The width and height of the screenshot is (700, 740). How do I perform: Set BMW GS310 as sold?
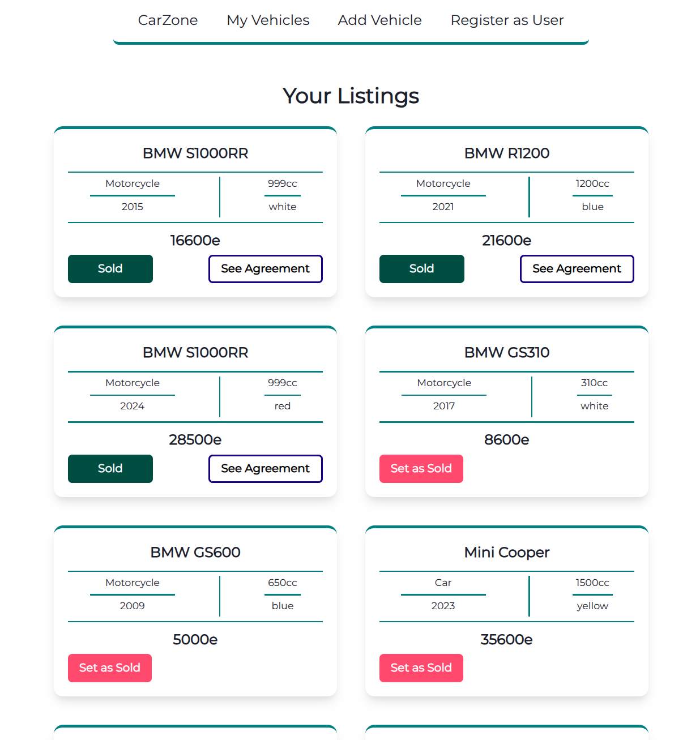[421, 469]
